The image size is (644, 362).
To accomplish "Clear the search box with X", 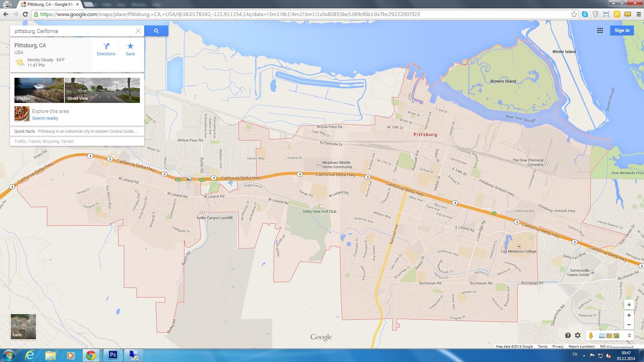I will tap(138, 31).
